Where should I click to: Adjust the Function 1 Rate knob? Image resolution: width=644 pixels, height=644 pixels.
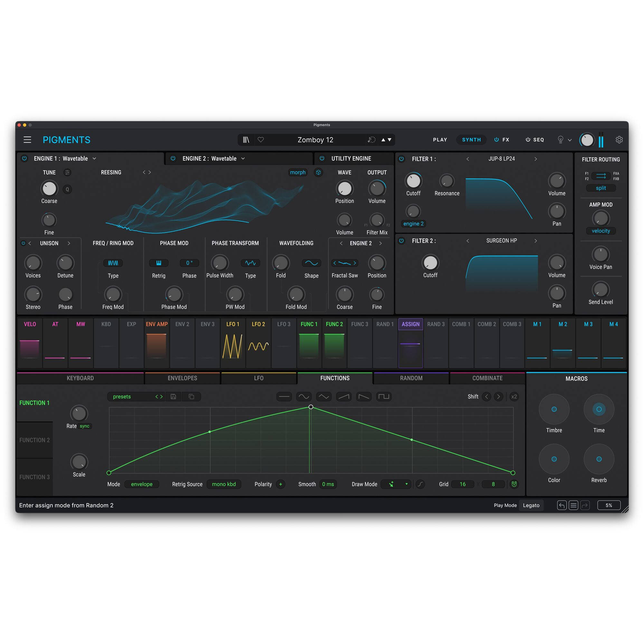pos(79,413)
